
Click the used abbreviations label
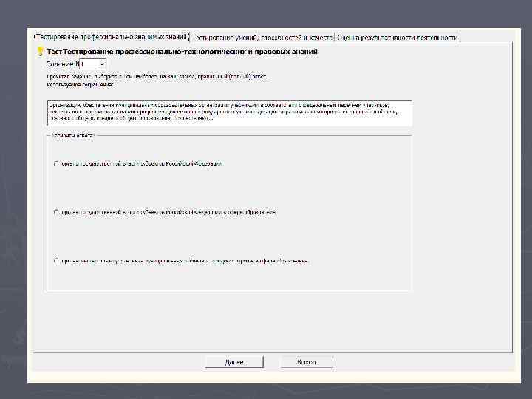[x=80, y=85]
